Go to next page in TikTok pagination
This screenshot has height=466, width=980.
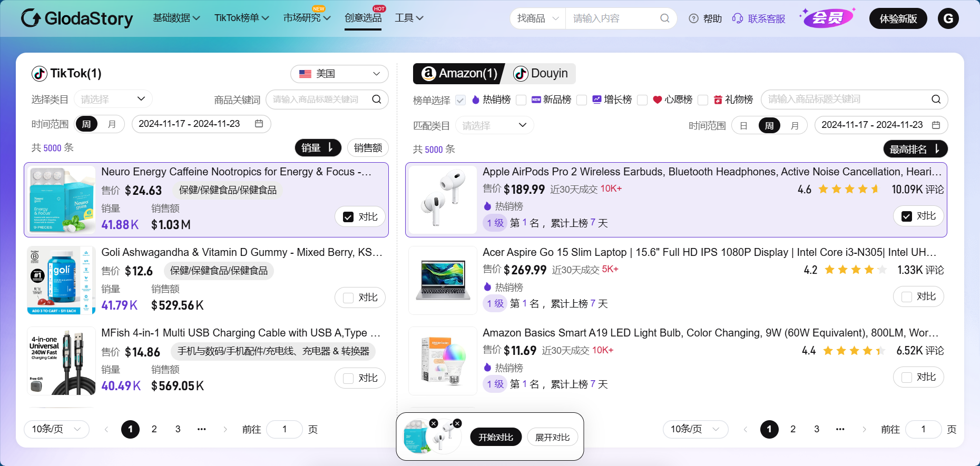coord(225,429)
